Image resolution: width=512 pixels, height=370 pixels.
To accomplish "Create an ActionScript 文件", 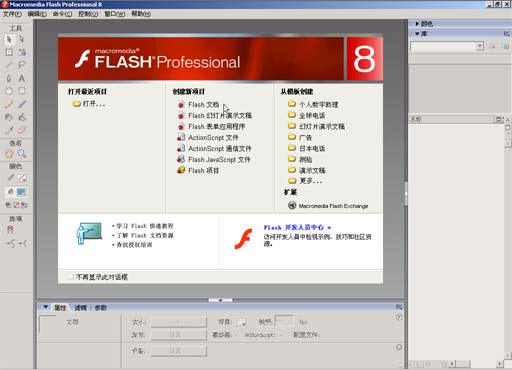I will (208, 138).
